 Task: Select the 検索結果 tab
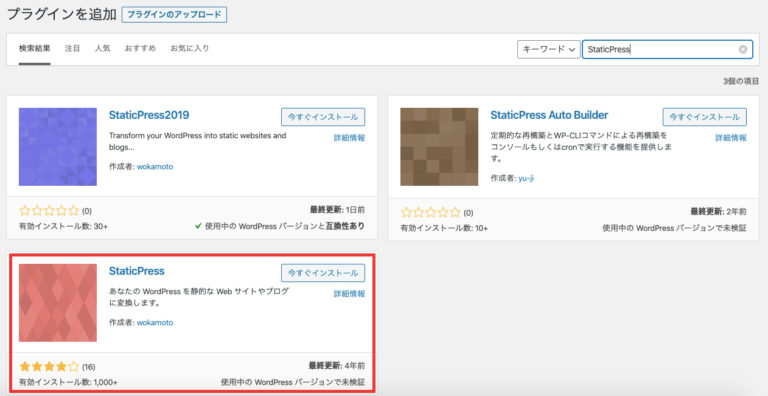pos(35,49)
